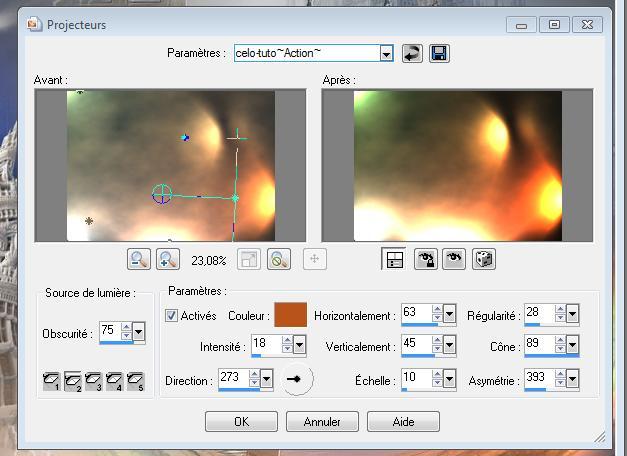627x456 pixels.
Task: Select light source spotlight 4
Action: pos(114,382)
